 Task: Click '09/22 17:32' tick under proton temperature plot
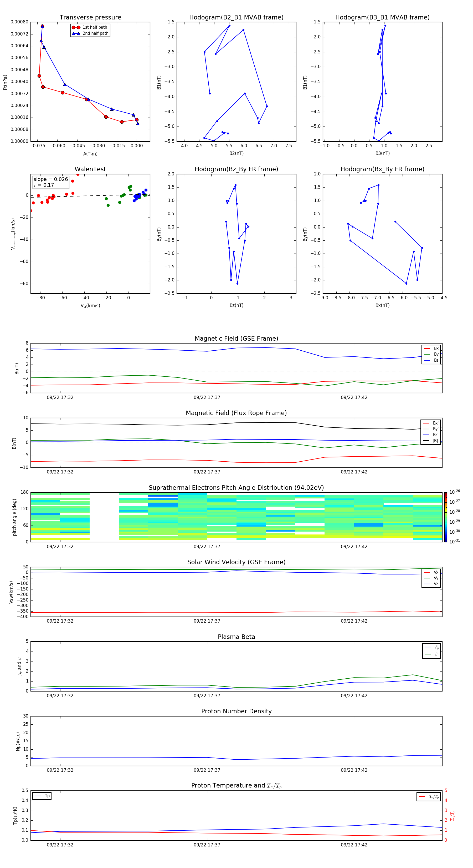[60, 845]
